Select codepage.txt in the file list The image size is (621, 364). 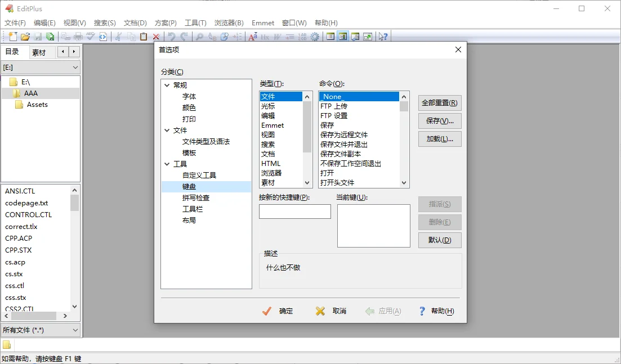click(26, 203)
